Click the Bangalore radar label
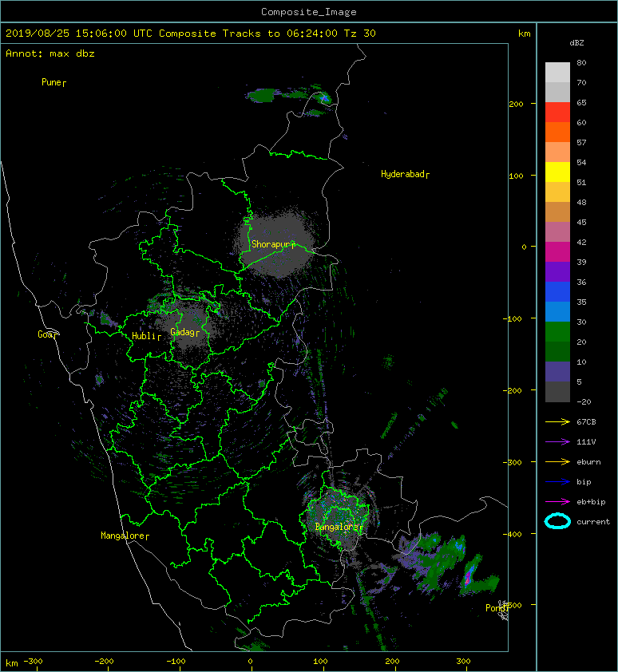618x672 pixels. click(339, 527)
